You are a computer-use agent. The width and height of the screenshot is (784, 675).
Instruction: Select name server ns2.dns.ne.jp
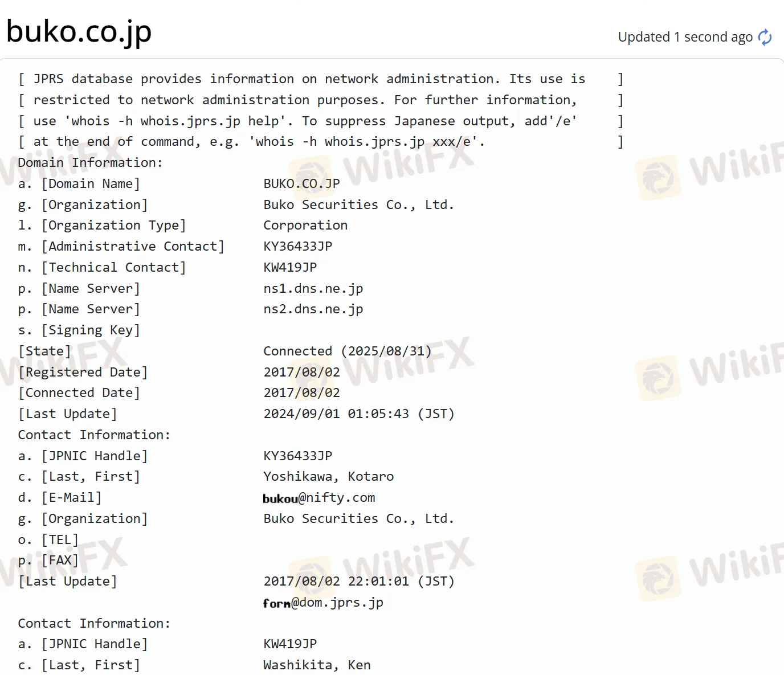313,309
